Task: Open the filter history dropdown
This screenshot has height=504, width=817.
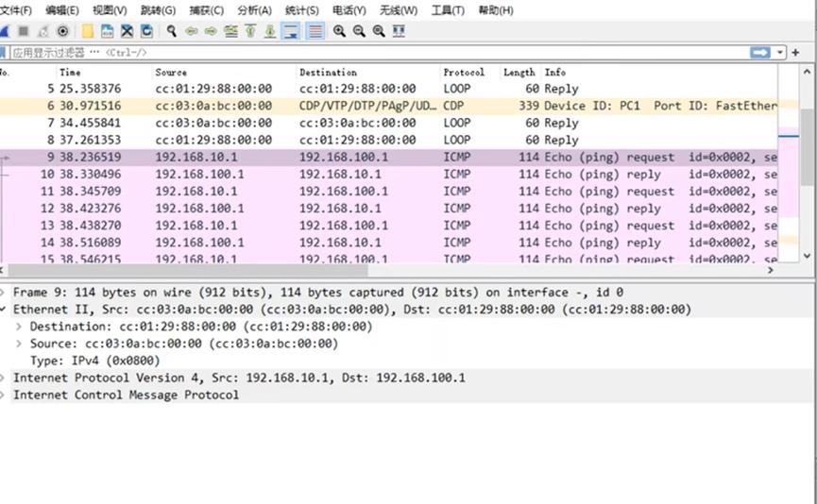Action: 779,53
